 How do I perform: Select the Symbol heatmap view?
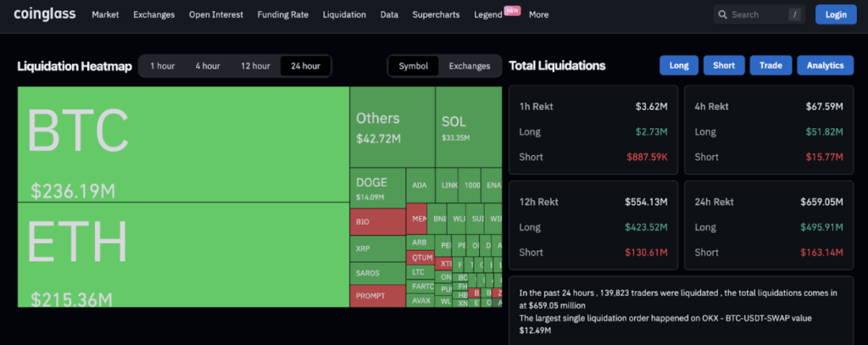point(414,66)
